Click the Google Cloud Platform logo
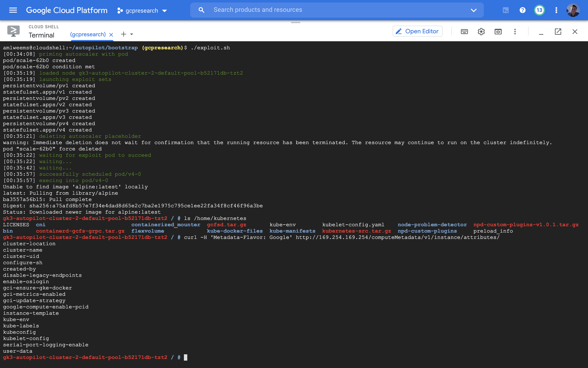 point(66,10)
